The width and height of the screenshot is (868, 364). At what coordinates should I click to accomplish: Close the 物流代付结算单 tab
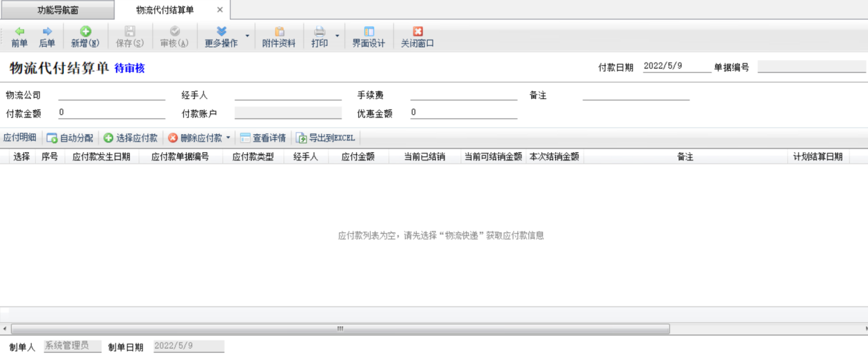(x=220, y=10)
